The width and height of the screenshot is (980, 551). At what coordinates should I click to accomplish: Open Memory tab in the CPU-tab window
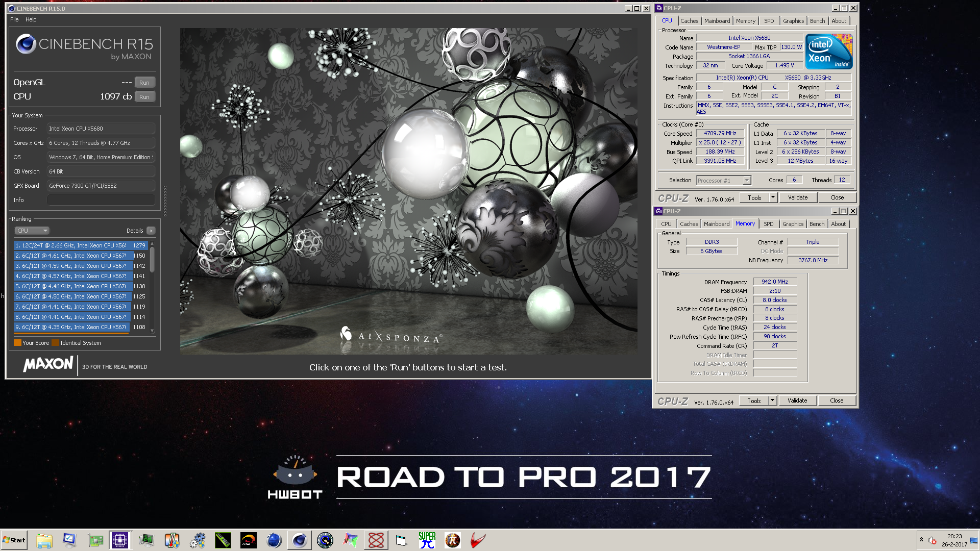745,21
